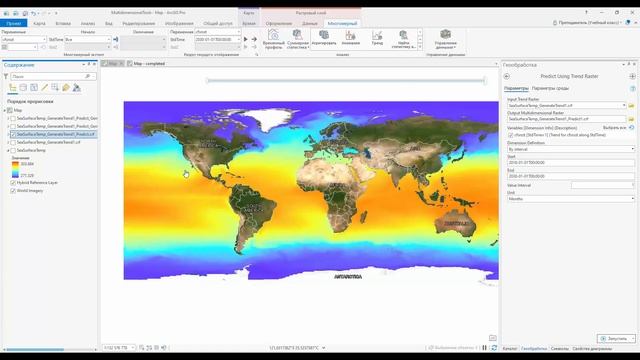Expand the SeaSurfaceTemp_GenerateTrend1_Predict.crf layer arrow
This screenshot has height=360, width=640.
coord(8,134)
